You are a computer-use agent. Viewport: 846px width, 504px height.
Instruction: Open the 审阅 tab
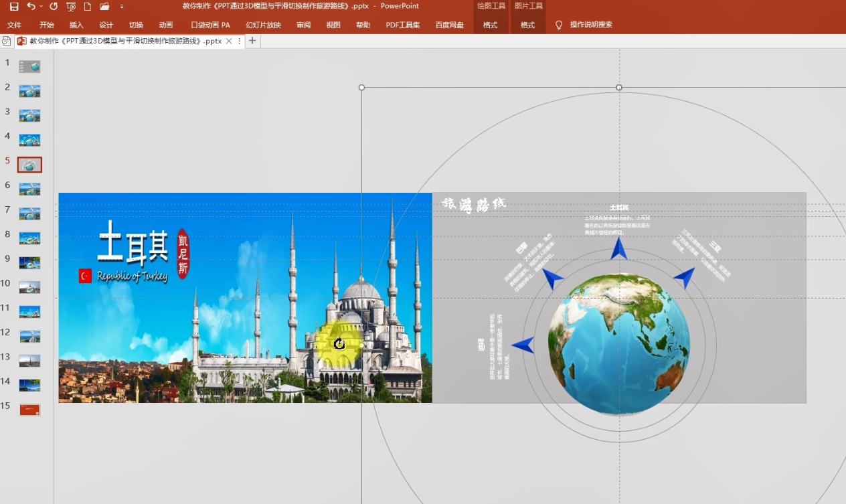pyautogui.click(x=304, y=25)
